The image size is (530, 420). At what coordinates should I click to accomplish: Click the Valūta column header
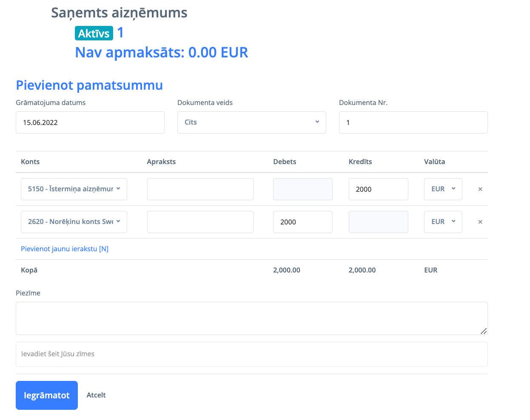pyautogui.click(x=435, y=162)
